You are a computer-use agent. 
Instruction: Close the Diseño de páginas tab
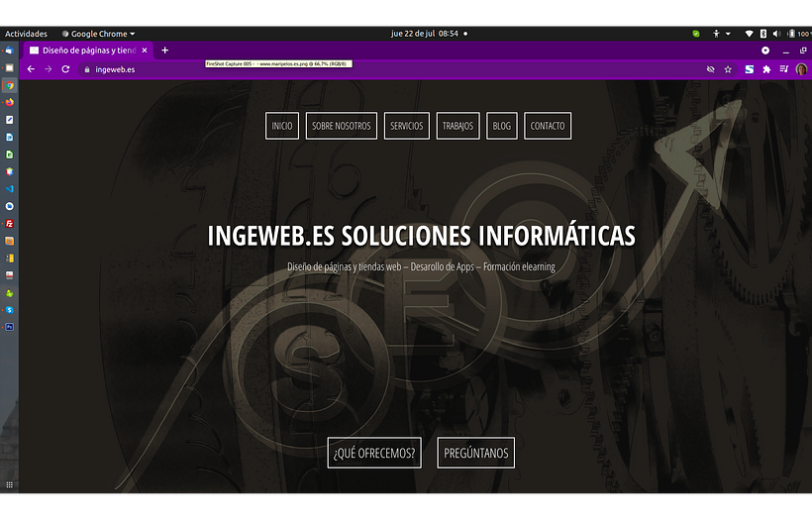(x=145, y=51)
